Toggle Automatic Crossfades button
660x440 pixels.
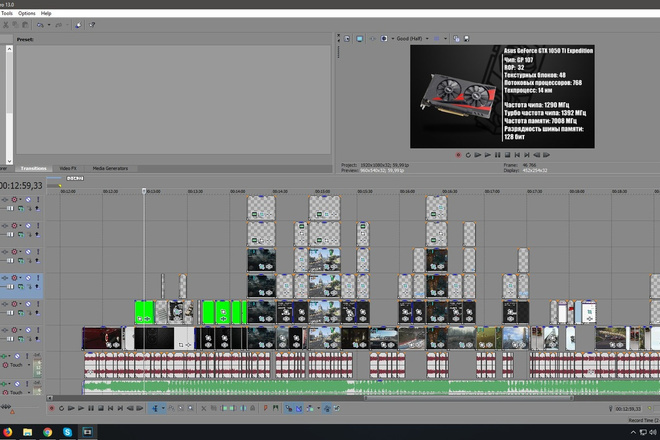298,408
